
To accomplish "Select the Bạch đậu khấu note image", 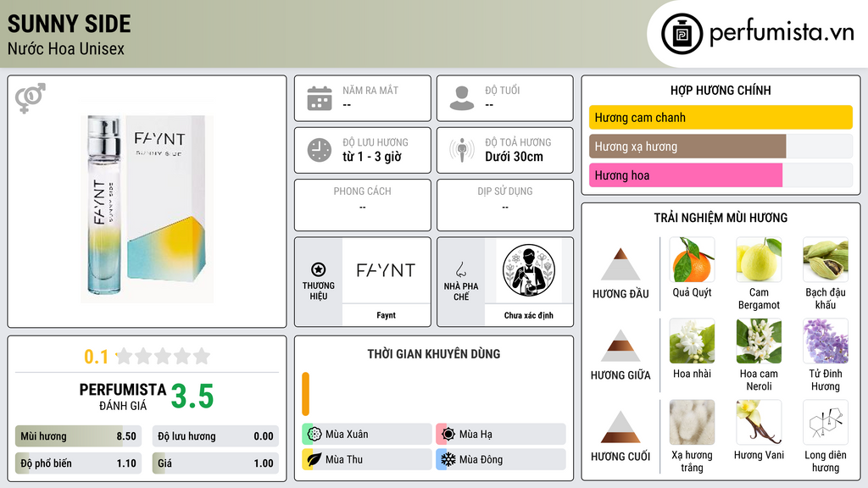I will point(826,259).
